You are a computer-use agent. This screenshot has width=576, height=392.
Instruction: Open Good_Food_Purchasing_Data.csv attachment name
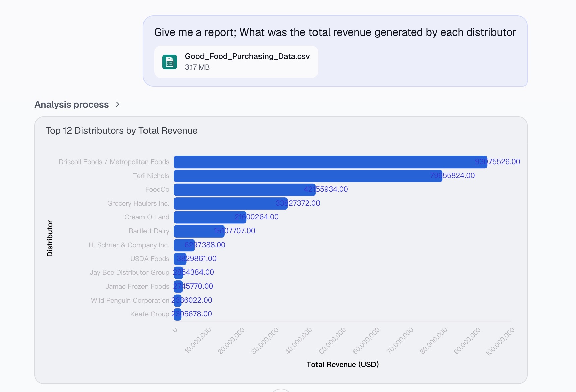click(247, 56)
